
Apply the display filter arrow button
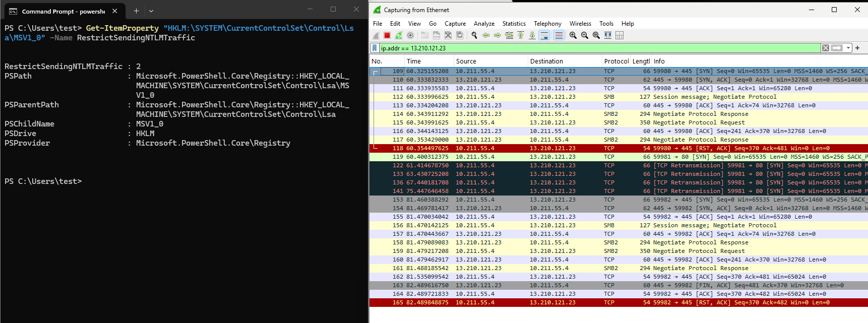point(837,48)
